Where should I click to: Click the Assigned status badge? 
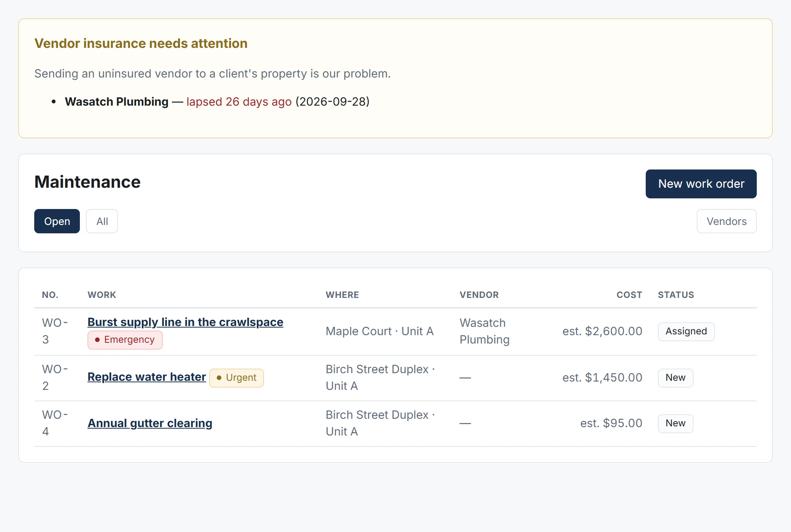click(686, 331)
